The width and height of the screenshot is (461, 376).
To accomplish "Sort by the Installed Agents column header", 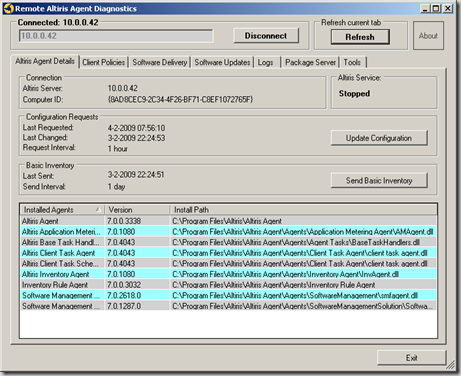I will tap(62, 210).
